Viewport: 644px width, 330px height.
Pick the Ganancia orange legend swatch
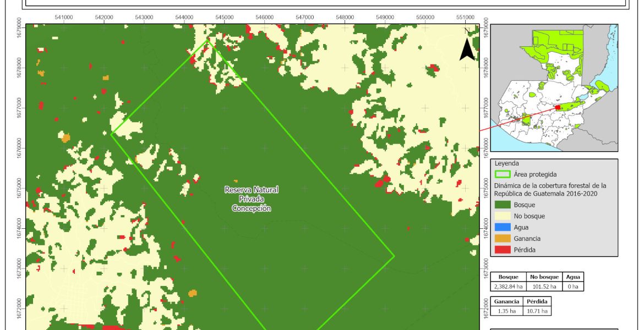(x=503, y=239)
